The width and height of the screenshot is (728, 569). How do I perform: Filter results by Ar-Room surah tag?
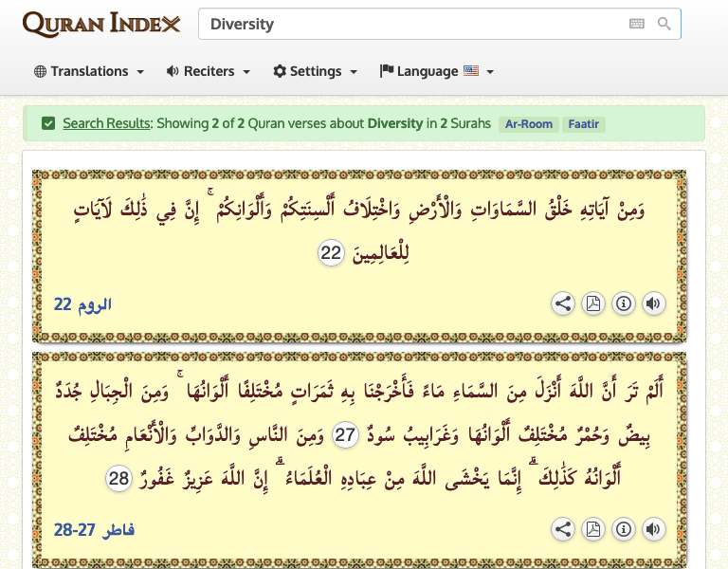[x=528, y=124]
